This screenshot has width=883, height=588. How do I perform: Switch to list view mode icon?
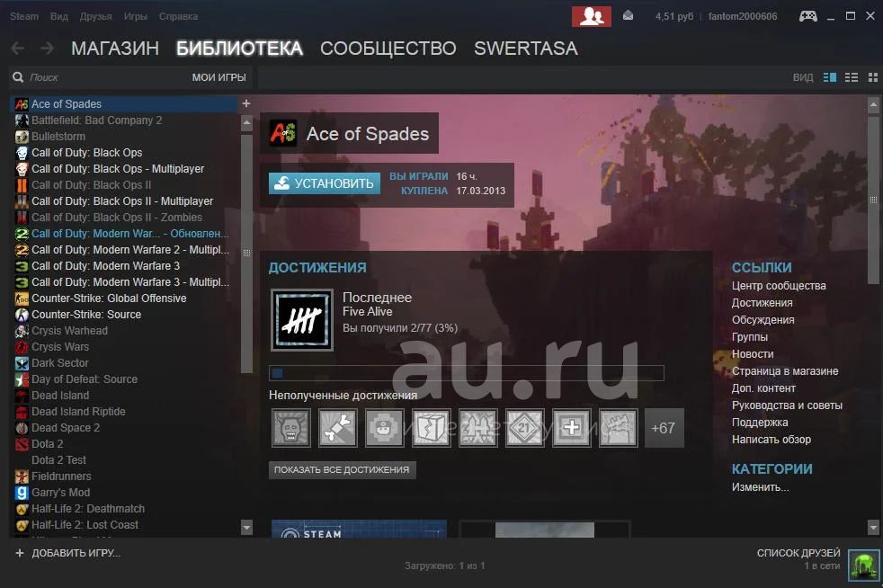tap(852, 77)
